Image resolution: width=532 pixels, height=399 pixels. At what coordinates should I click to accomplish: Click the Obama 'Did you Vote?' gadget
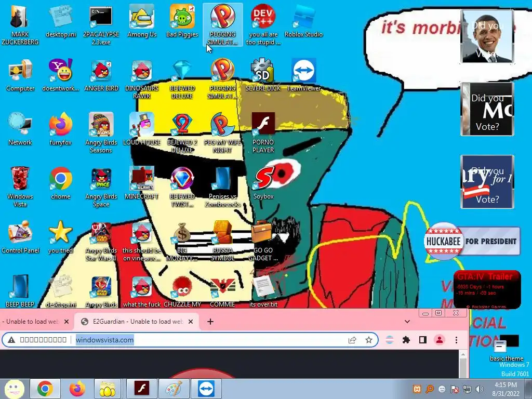click(487, 36)
